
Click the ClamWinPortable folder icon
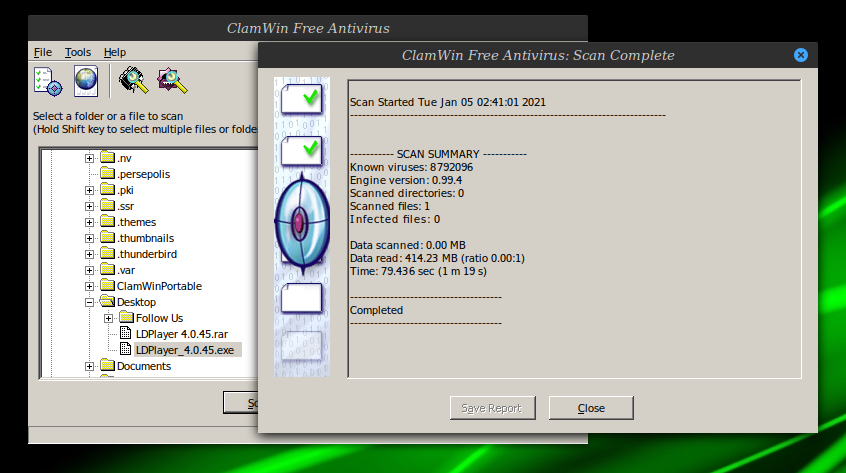(x=108, y=285)
